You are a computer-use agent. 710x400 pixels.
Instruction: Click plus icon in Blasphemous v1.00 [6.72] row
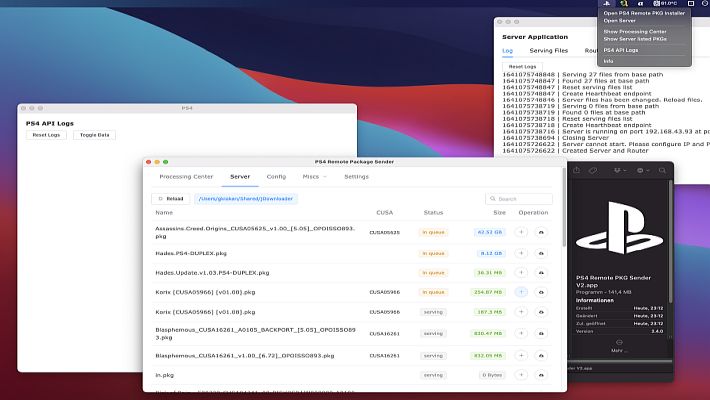pyautogui.click(x=521, y=356)
